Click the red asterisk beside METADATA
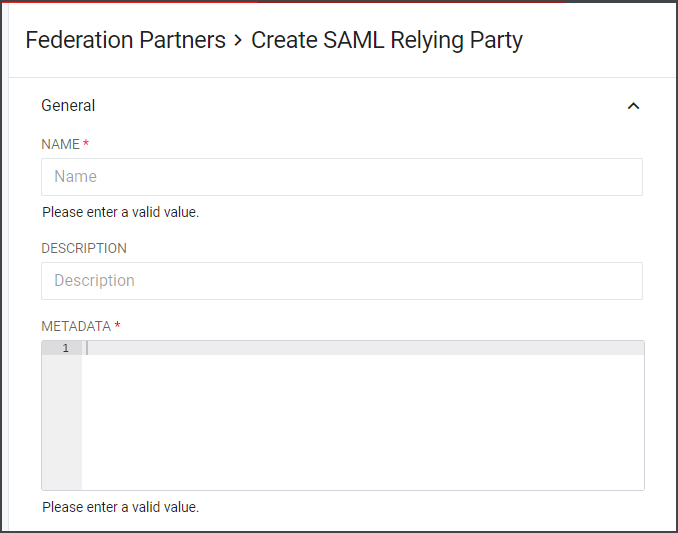 117,325
